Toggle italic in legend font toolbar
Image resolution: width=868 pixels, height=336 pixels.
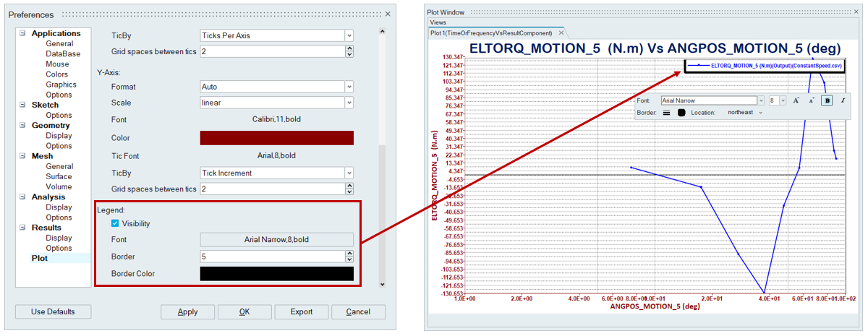(x=843, y=100)
